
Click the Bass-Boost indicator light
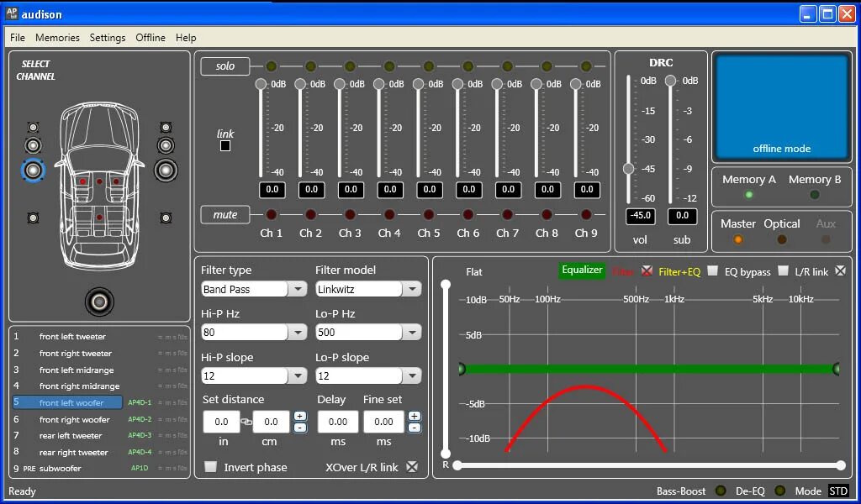pos(721,491)
